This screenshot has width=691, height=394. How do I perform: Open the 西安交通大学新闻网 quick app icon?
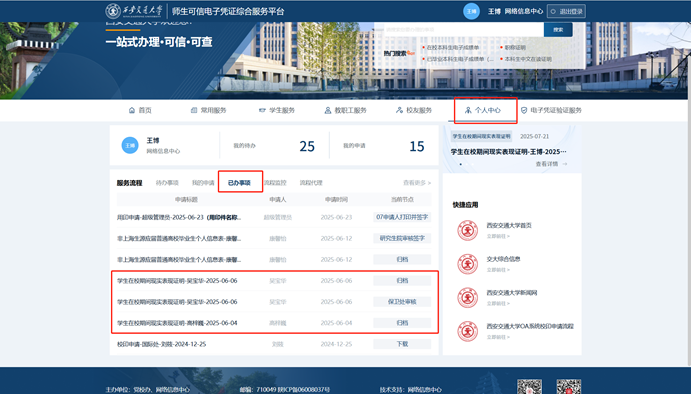[468, 298]
